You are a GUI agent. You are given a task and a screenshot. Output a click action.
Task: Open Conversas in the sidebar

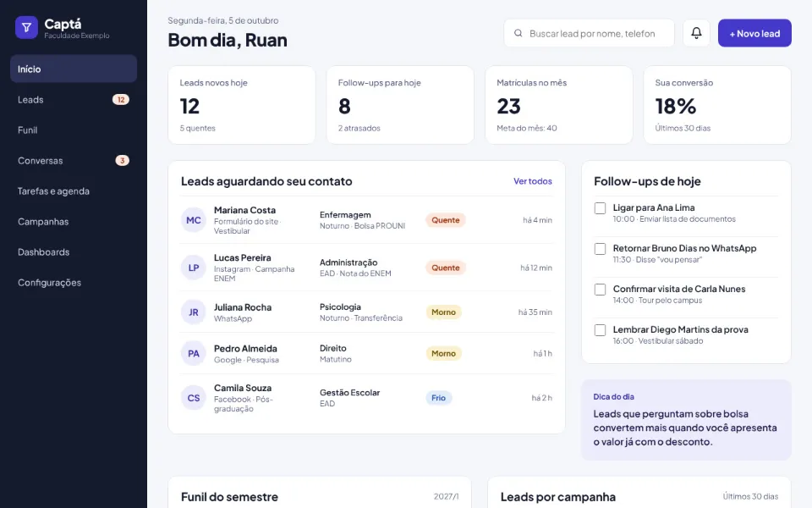point(74,161)
